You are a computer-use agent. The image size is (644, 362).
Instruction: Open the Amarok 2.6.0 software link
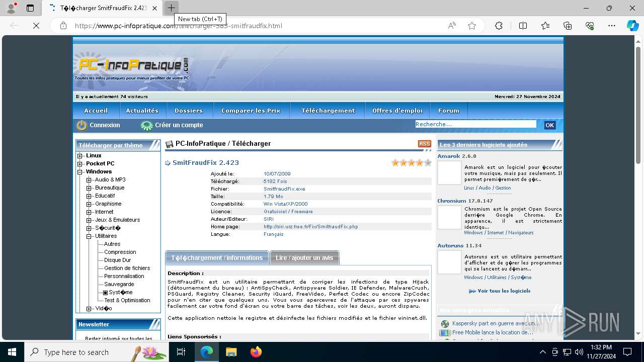(457, 156)
